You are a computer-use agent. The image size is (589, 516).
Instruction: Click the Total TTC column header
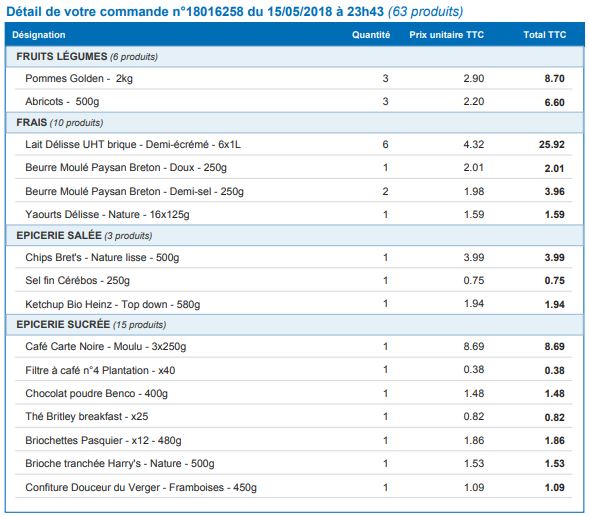pos(545,35)
